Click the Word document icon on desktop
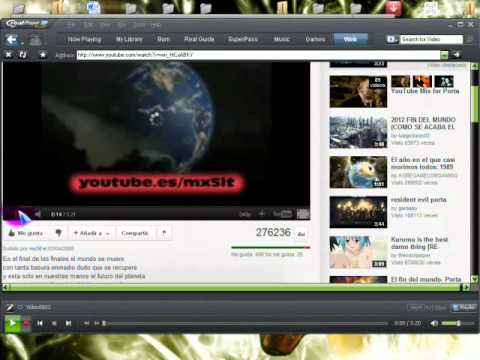 click(93, 8)
